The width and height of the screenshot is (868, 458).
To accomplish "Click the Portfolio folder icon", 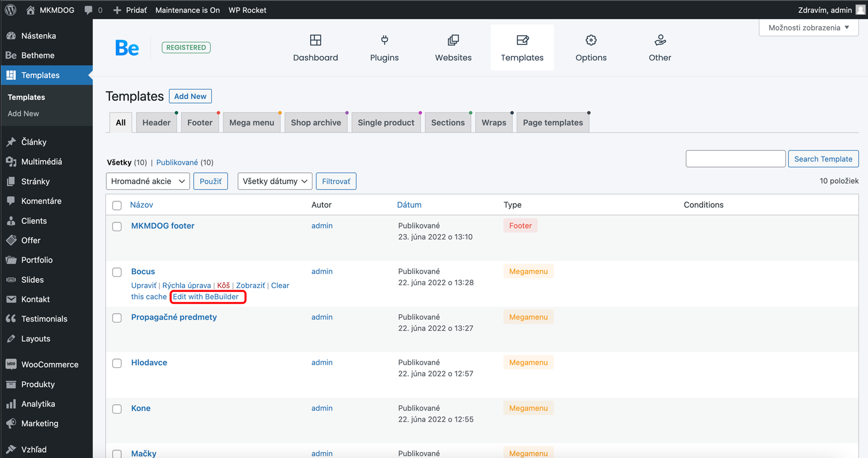I will [11, 260].
